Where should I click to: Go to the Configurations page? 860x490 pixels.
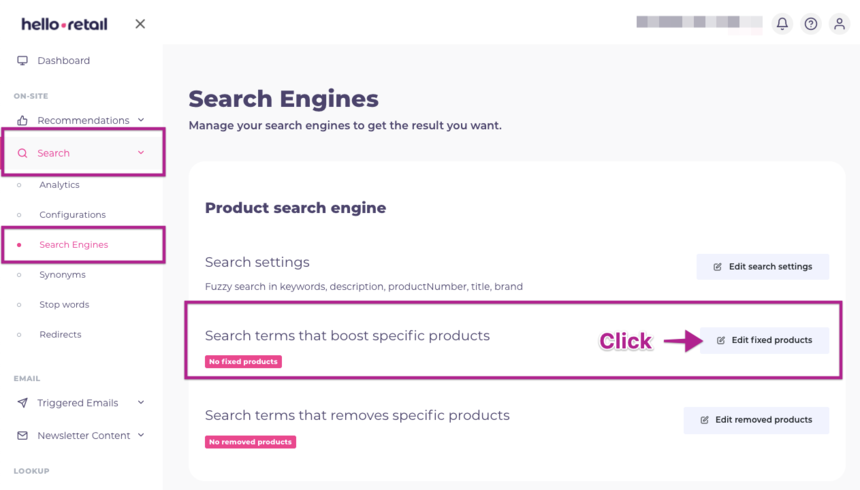[x=72, y=215]
